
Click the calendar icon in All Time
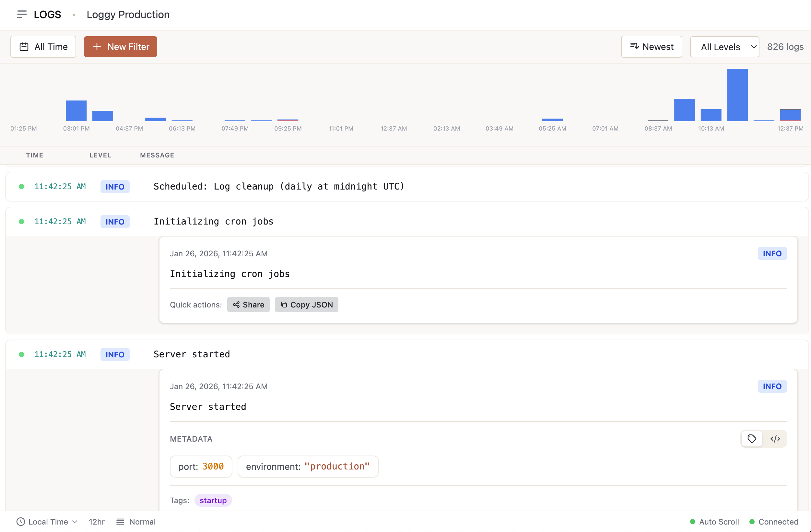(x=24, y=47)
